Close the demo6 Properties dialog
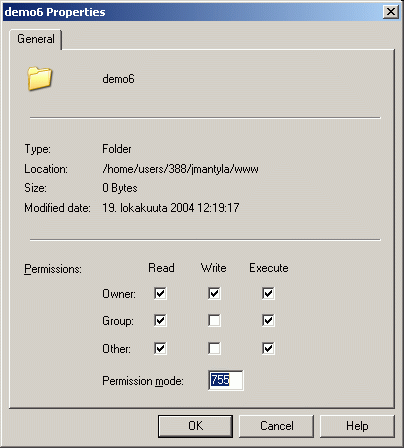This screenshot has width=404, height=448. [x=391, y=12]
